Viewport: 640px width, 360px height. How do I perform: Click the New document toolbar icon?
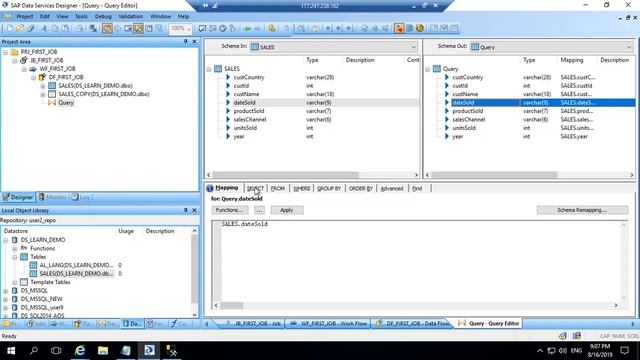point(9,28)
